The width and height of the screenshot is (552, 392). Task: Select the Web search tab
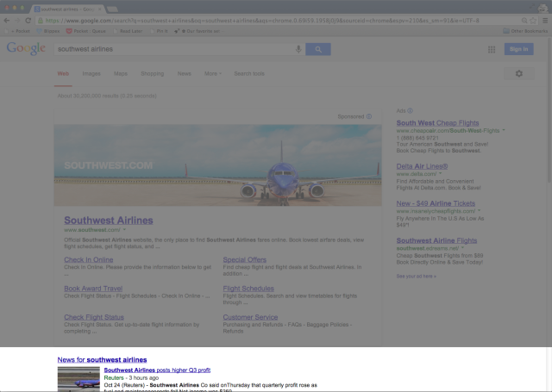pos(63,74)
